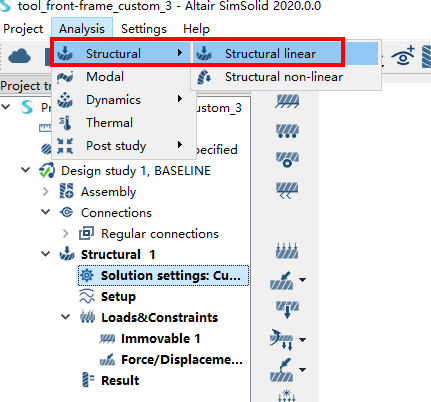Select the slider support icon with rollers
This screenshot has height=402, width=431.
coord(287,131)
